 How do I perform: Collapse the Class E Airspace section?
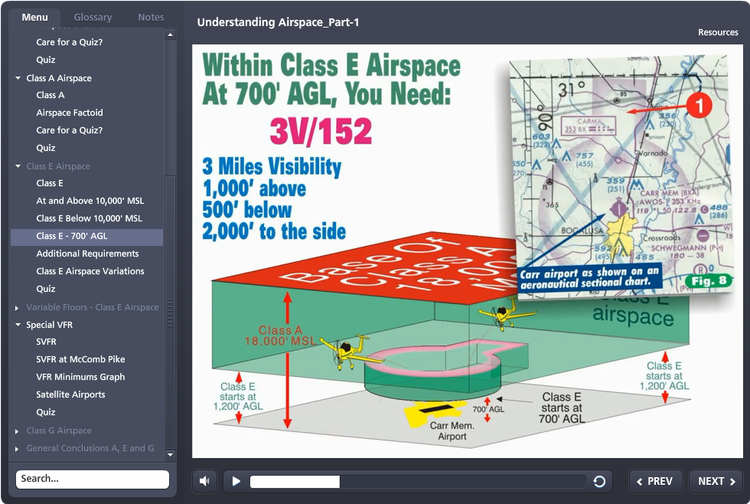[18, 166]
